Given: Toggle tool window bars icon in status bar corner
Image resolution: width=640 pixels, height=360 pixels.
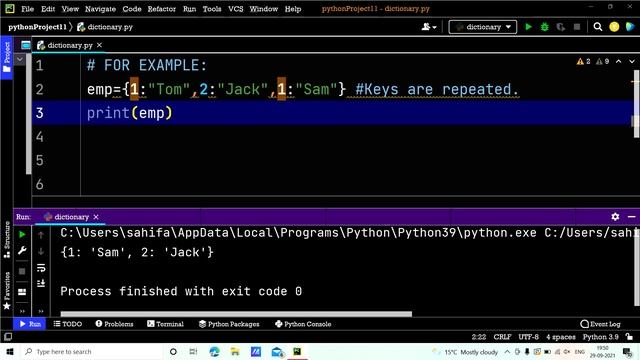Looking at the screenshot, I should coord(8,337).
